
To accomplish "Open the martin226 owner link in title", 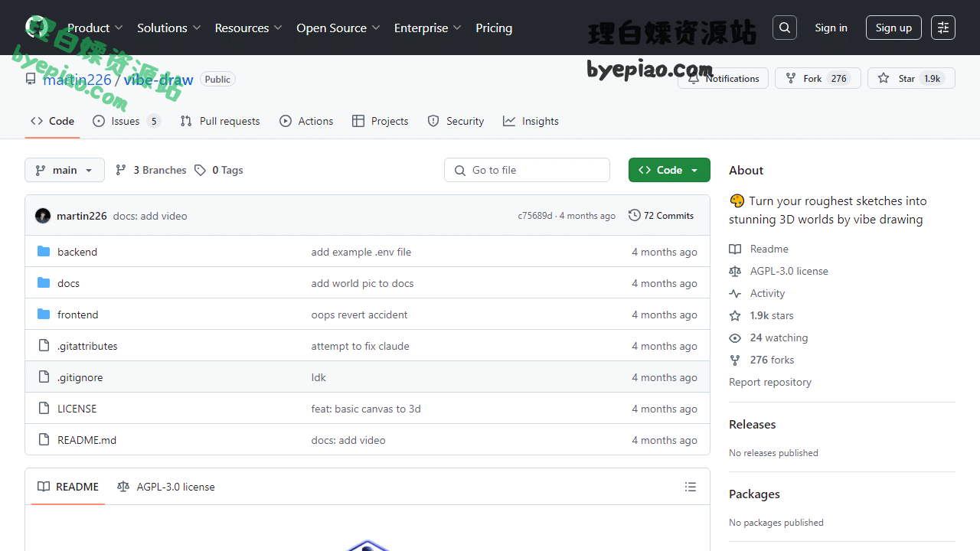I will point(77,80).
